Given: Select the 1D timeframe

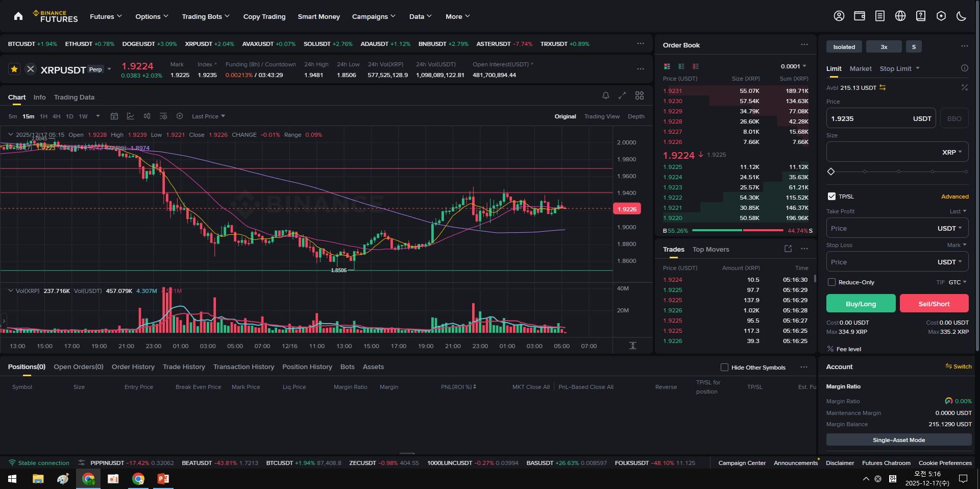Looking at the screenshot, I should 70,116.
